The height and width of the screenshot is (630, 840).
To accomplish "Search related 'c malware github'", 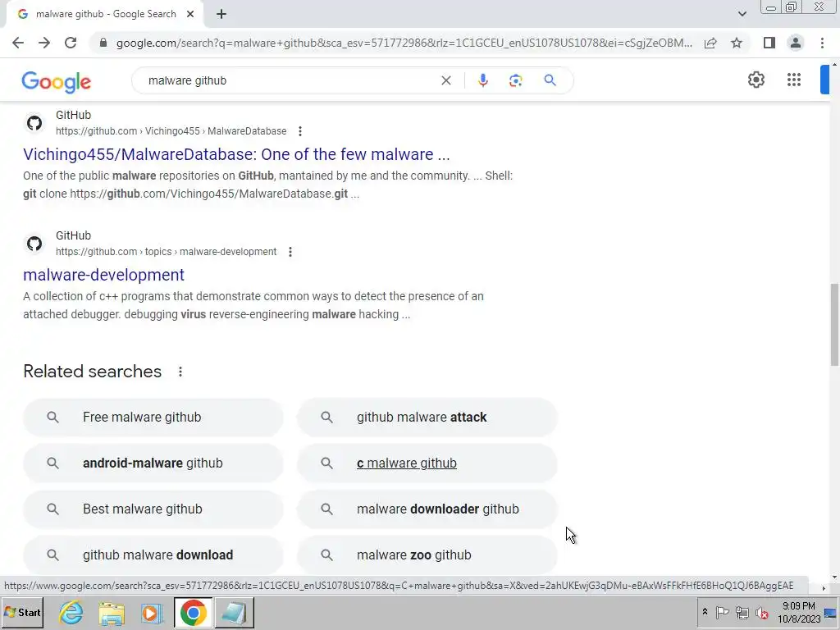I will pos(427,463).
